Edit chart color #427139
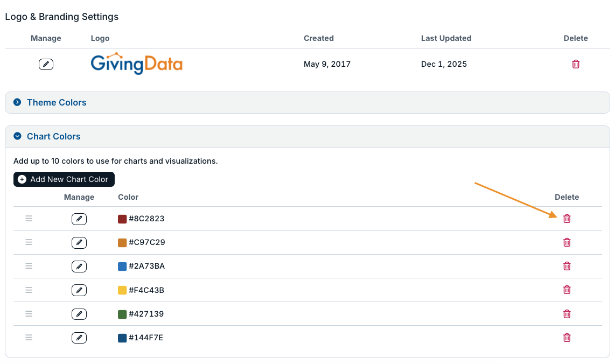615x364 pixels. (x=79, y=314)
